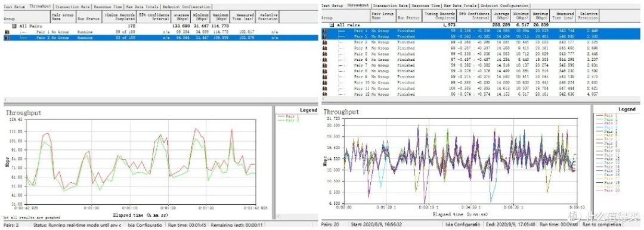
Task: Click horizontal scrollbar under 20-pair table
Action: pyautogui.click(x=481, y=99)
